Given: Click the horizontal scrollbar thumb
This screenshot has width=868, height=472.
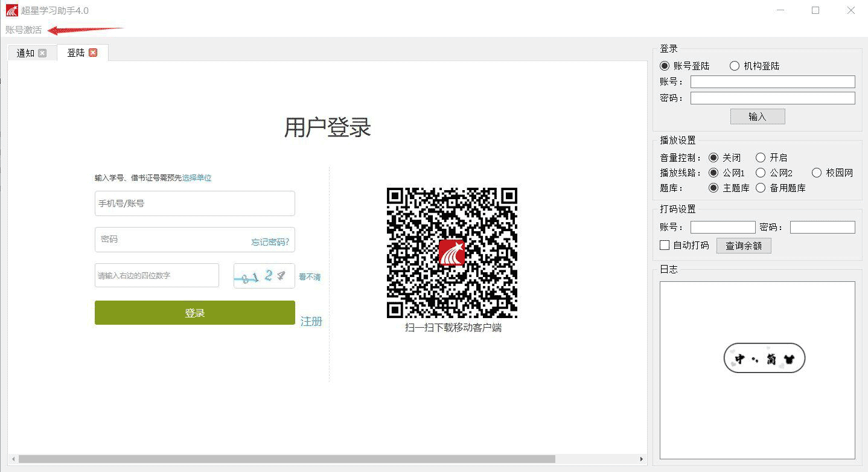Looking at the screenshot, I should [x=287, y=459].
